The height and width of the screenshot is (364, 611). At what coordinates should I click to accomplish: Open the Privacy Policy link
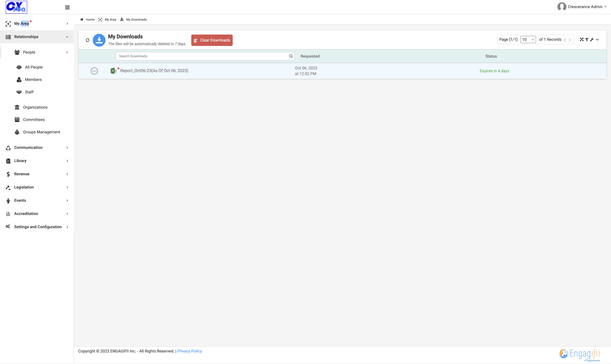pos(189,351)
